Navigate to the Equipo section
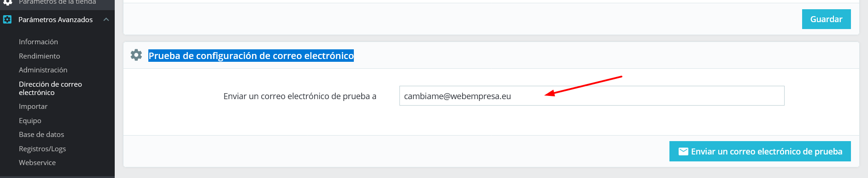This screenshot has width=868, height=178. tap(30, 121)
